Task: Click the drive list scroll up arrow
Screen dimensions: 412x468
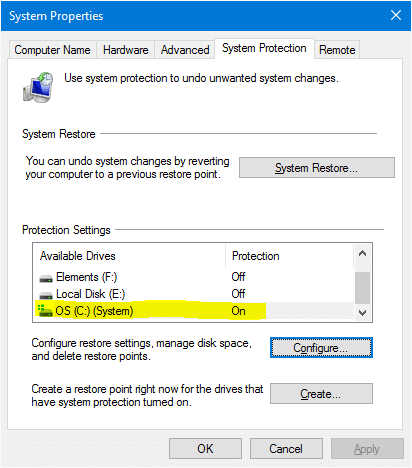Action: (363, 253)
